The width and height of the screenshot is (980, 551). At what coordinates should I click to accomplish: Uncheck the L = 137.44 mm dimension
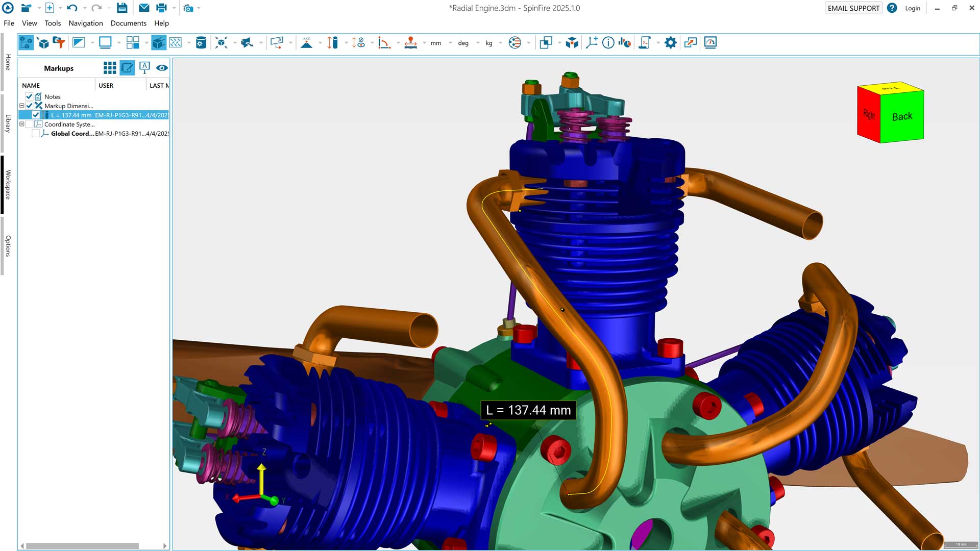coord(36,115)
